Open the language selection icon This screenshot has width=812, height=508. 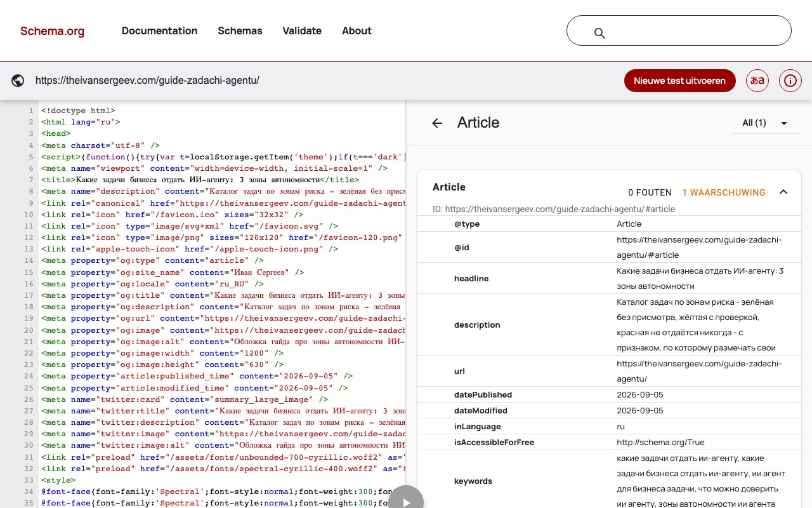[757, 81]
